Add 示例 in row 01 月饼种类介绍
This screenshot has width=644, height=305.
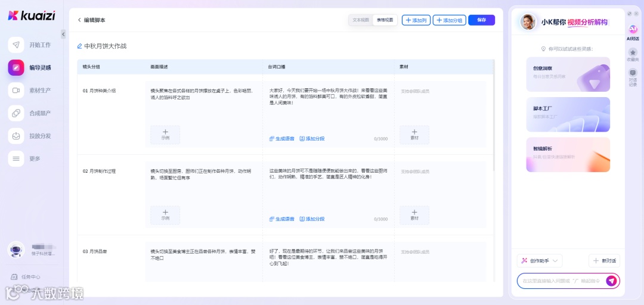click(x=165, y=135)
